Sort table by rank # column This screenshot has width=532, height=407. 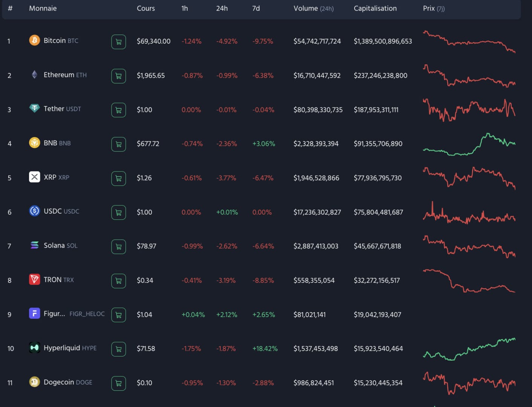point(10,8)
